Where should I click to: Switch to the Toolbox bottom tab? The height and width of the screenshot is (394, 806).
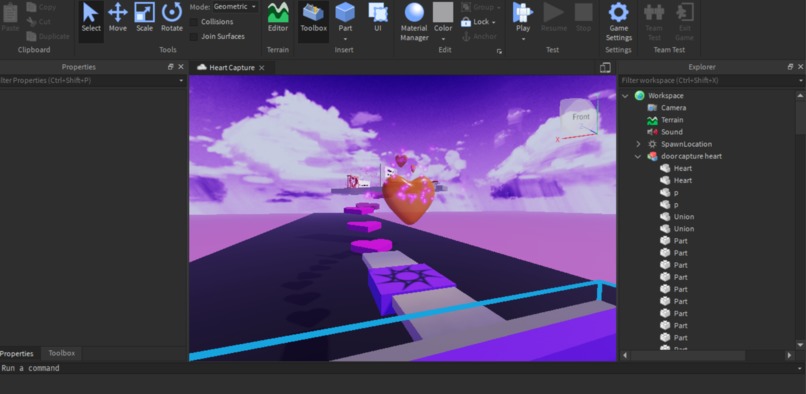click(x=62, y=353)
